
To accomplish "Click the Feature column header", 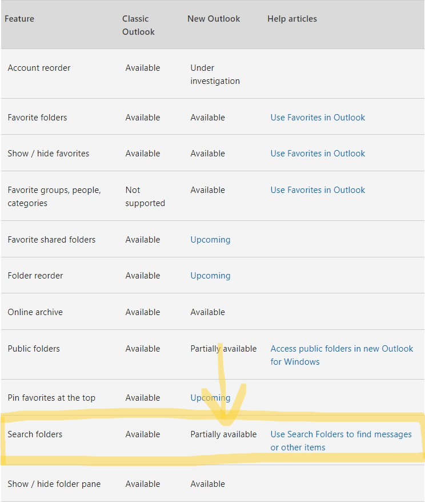I will click(19, 19).
